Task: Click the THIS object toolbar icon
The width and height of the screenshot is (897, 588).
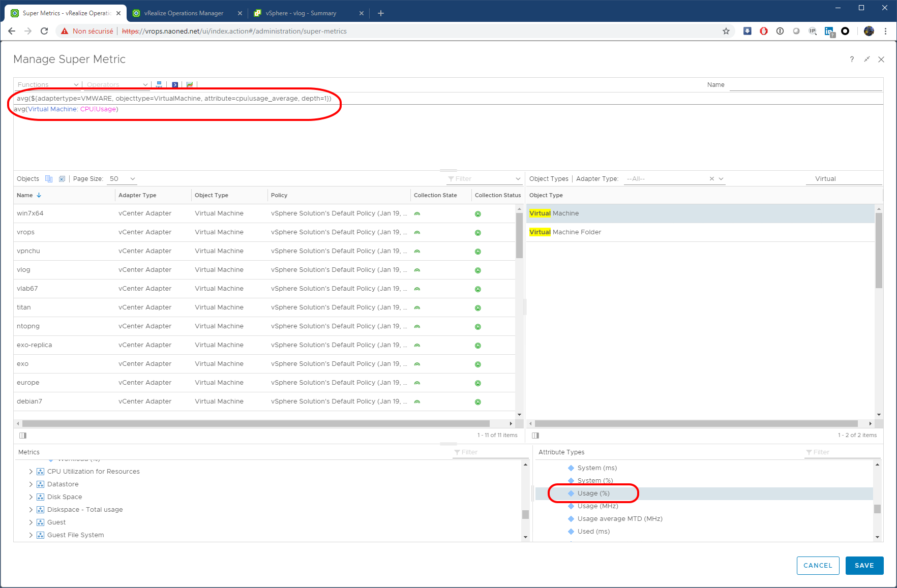Action: click(x=159, y=85)
